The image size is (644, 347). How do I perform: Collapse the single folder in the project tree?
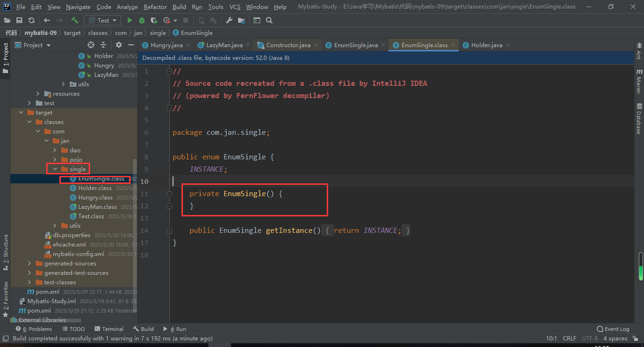55,169
